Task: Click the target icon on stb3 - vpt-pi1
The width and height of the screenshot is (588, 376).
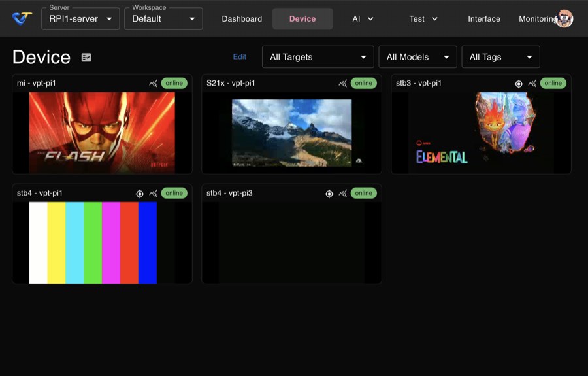Action: point(519,84)
